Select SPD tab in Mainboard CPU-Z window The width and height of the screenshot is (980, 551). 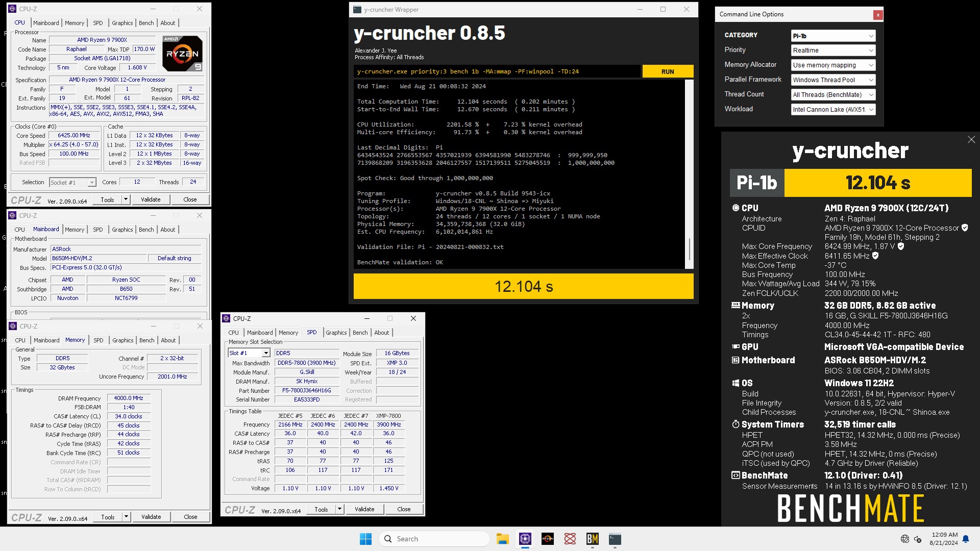point(98,230)
